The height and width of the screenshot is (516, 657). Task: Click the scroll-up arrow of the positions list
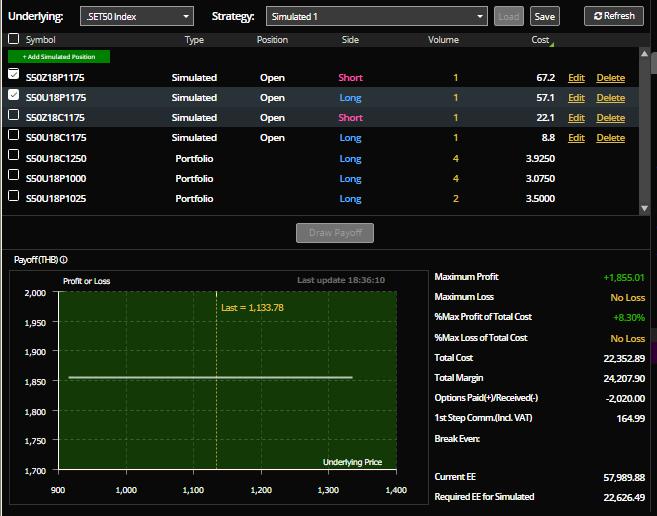[x=644, y=54]
